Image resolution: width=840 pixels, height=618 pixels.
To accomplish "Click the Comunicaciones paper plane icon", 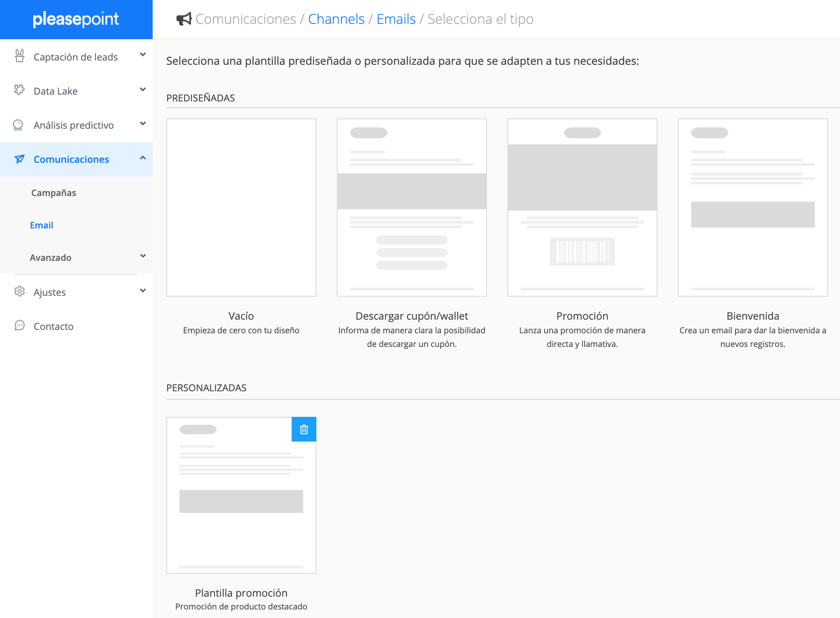I will (x=20, y=159).
